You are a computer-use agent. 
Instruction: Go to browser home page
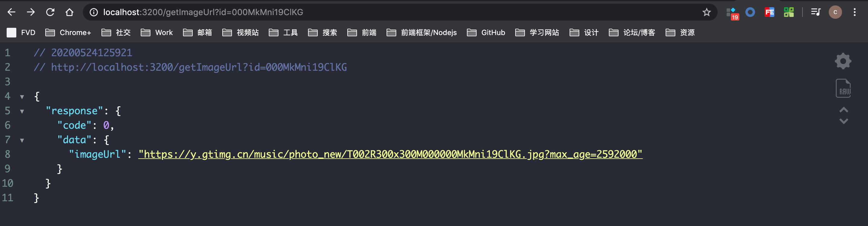(69, 12)
